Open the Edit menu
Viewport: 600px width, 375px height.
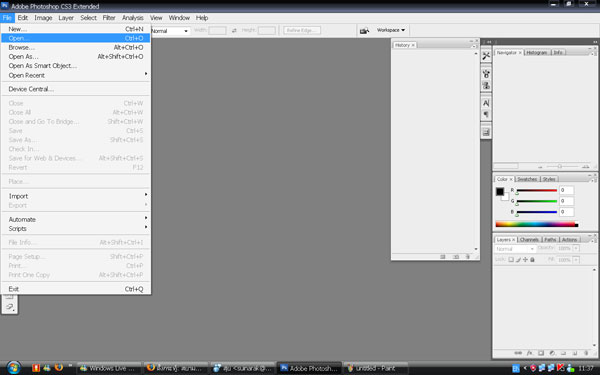pyautogui.click(x=23, y=18)
